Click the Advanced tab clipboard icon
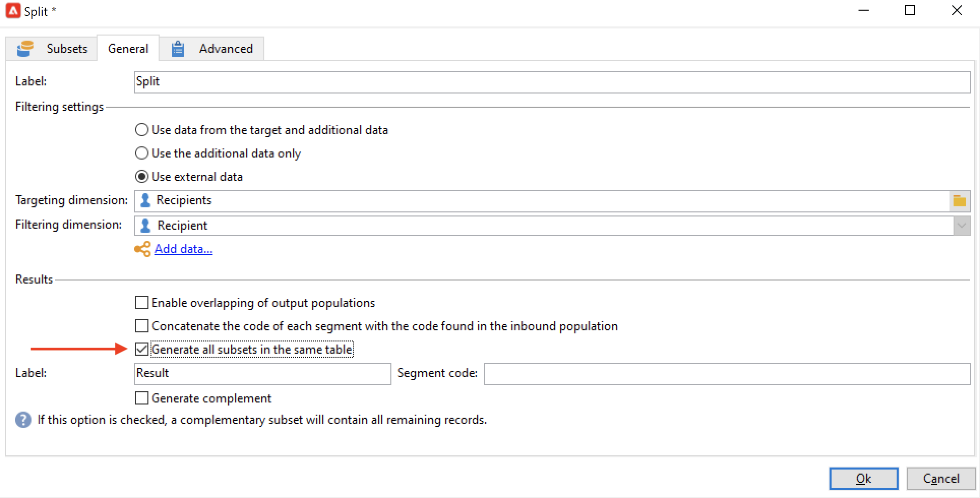980x498 pixels. [x=177, y=49]
